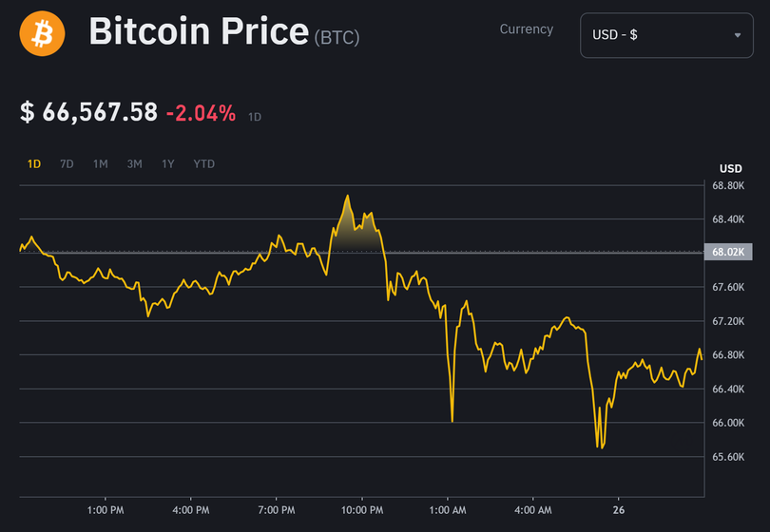Screen dimensions: 770x532
Task: Choose the 3M chart range
Action: pyautogui.click(x=134, y=163)
